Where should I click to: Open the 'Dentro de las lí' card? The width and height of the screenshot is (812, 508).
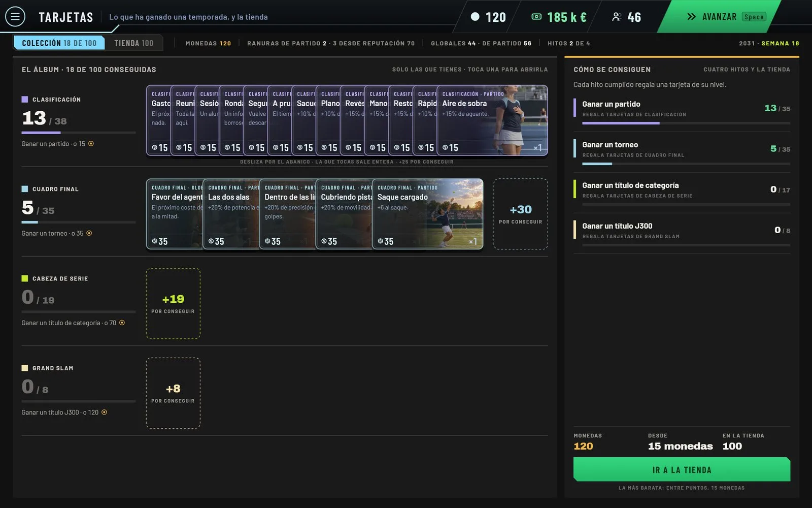coord(287,214)
